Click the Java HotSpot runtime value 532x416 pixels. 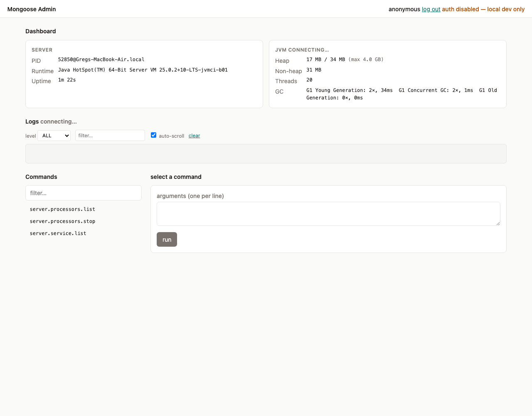tap(143, 70)
